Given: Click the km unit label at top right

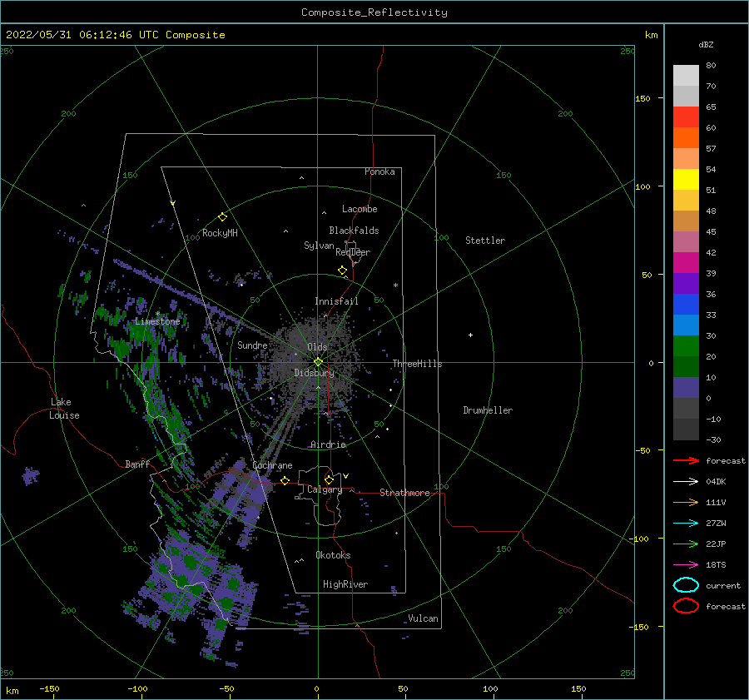Looking at the screenshot, I should 651,35.
